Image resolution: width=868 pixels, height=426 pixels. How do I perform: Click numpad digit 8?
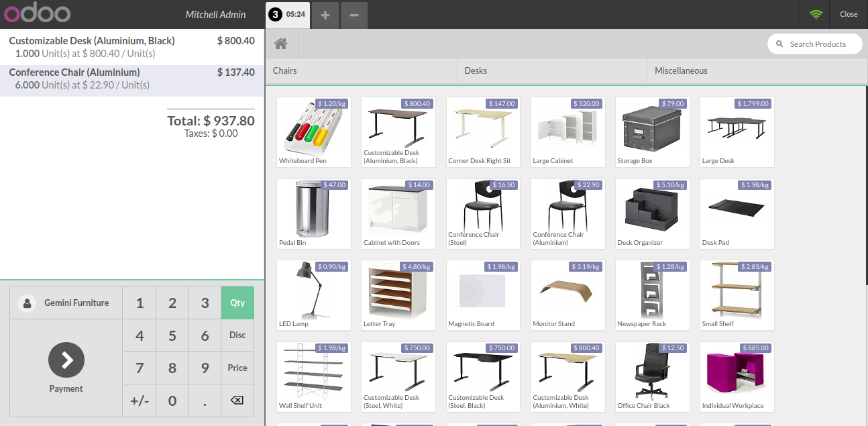172,368
